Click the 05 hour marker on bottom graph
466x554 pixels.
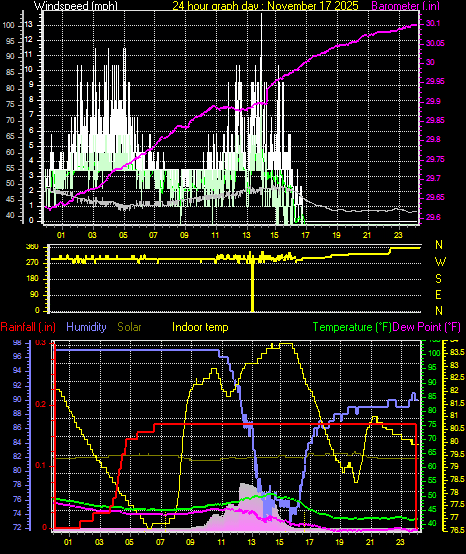pyautogui.click(x=129, y=542)
